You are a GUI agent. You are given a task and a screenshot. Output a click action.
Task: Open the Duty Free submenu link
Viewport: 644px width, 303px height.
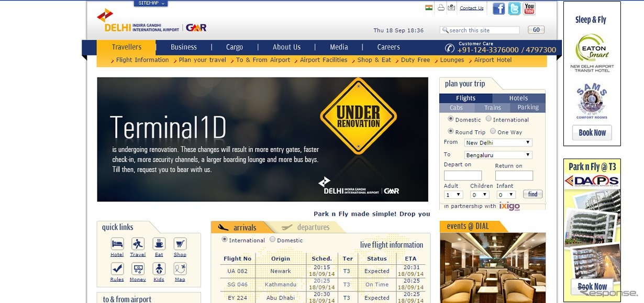415,60
